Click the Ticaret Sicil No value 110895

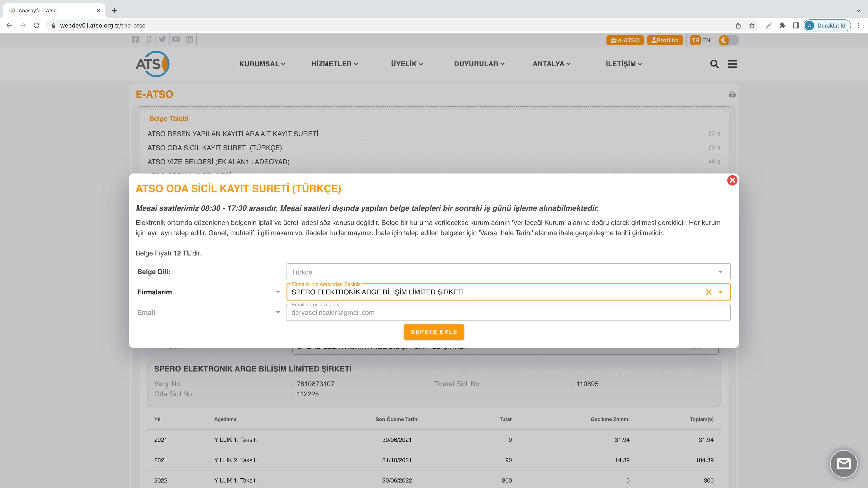(x=587, y=384)
